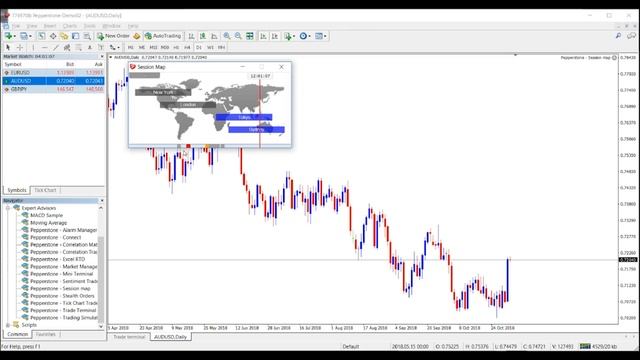The width and height of the screenshot is (640, 360).
Task: Switch to line chart icon
Action: pos(214,36)
